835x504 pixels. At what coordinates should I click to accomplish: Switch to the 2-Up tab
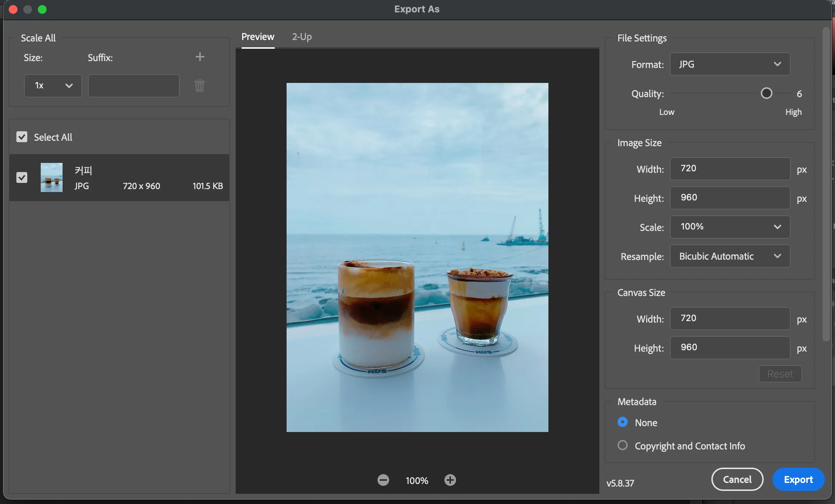point(302,37)
